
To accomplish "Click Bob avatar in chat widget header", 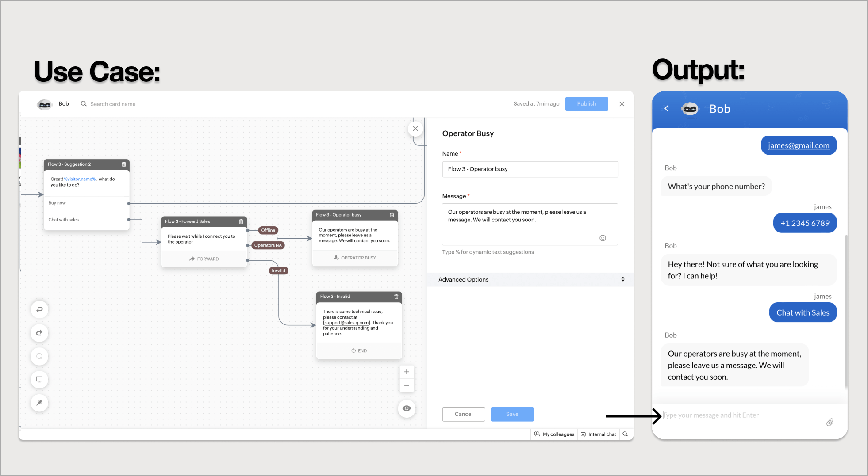I will (690, 109).
